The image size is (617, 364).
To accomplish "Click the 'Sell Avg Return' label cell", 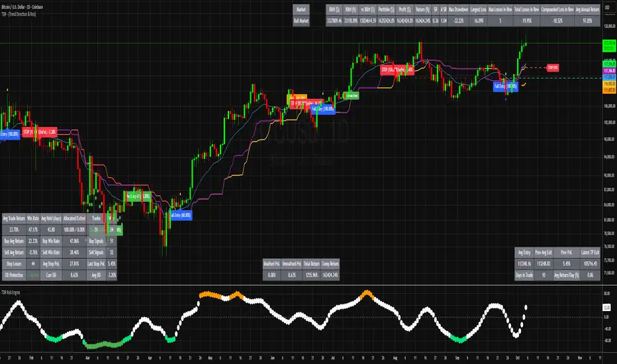I will coord(14,253).
